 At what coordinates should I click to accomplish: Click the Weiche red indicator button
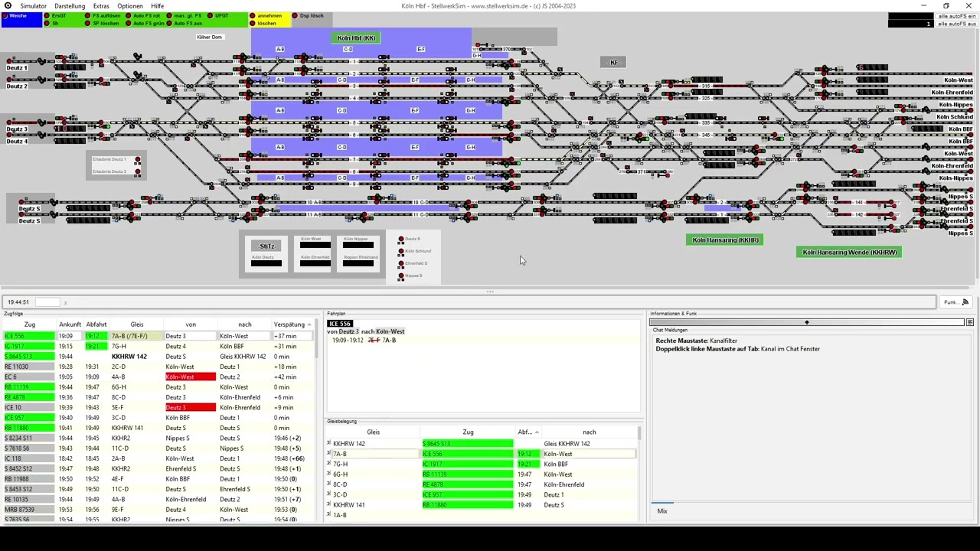point(5,15)
